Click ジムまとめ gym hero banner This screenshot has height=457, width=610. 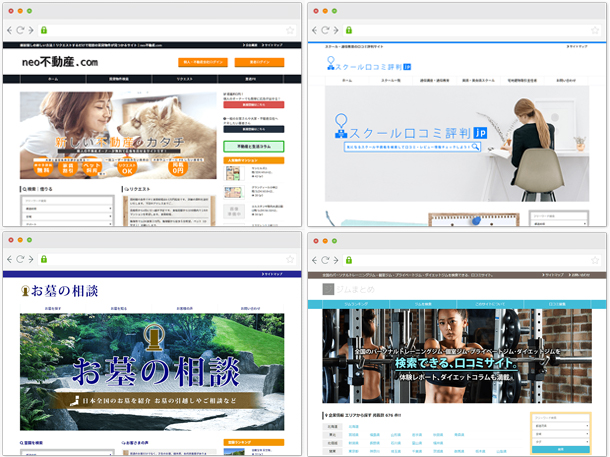click(x=457, y=356)
